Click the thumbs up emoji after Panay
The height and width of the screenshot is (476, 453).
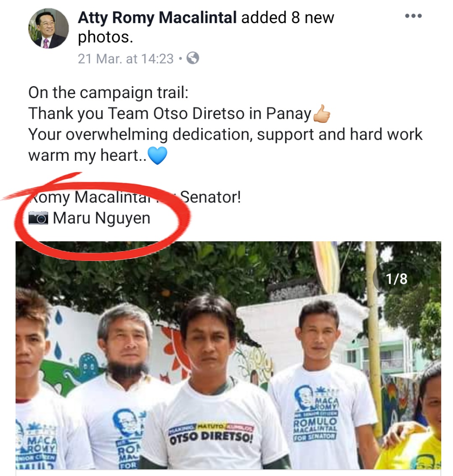[x=322, y=114]
